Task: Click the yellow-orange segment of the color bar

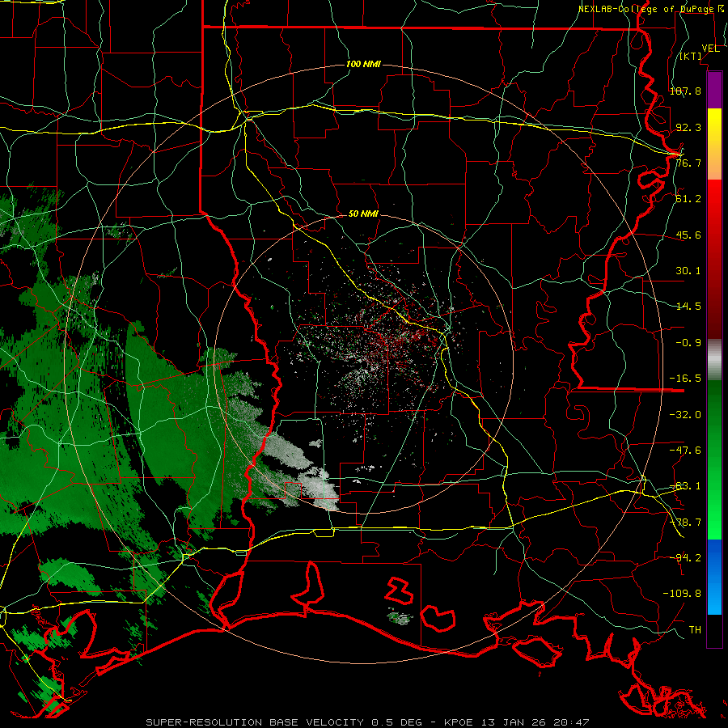Action: point(714,144)
